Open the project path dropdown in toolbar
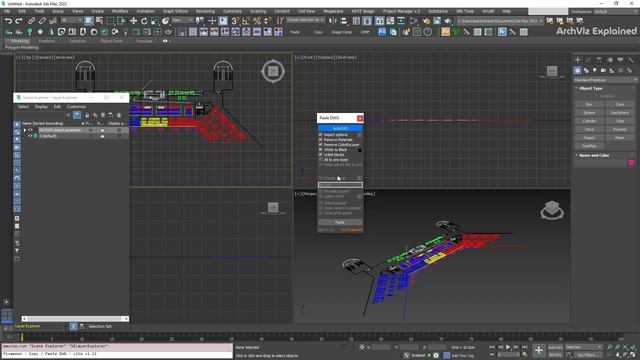Viewport: 640px width, 360px height. click(x=500, y=20)
